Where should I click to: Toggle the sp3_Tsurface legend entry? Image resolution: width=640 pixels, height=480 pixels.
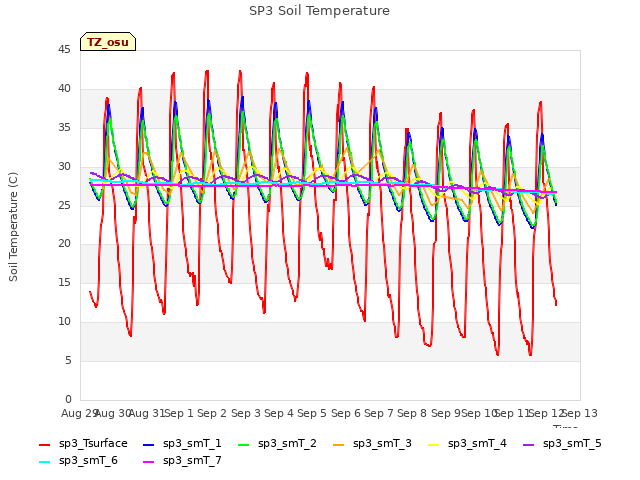pos(83,444)
